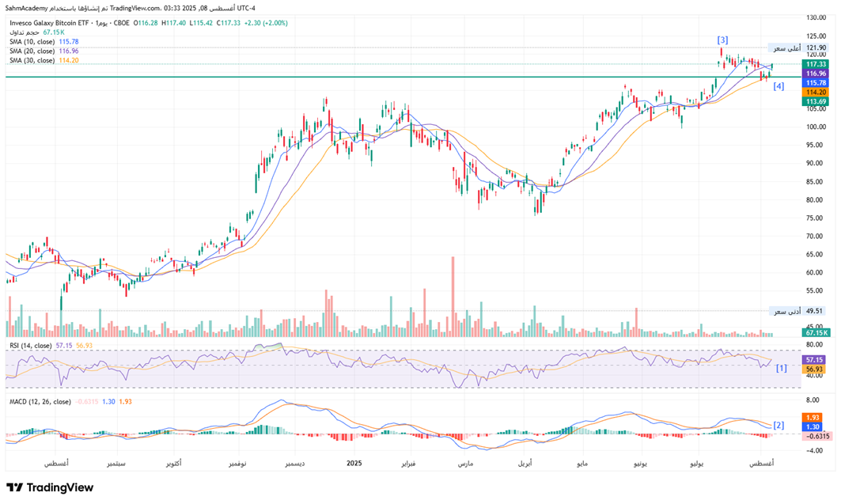Click the high price label 121.90
The image size is (841, 504).
click(x=814, y=48)
